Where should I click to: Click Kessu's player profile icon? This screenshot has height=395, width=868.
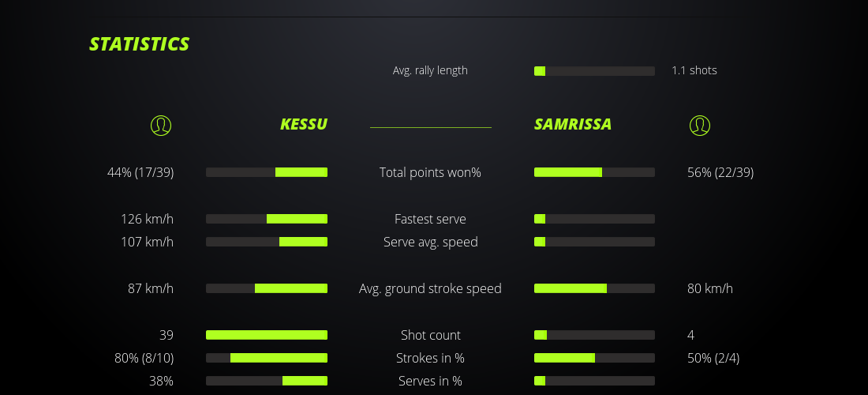coord(161,125)
